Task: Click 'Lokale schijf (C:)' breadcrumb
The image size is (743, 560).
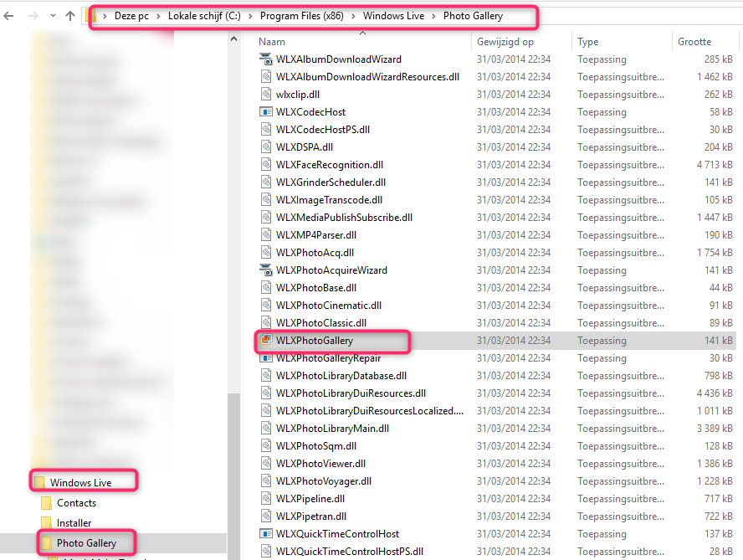Action: pyautogui.click(x=204, y=16)
